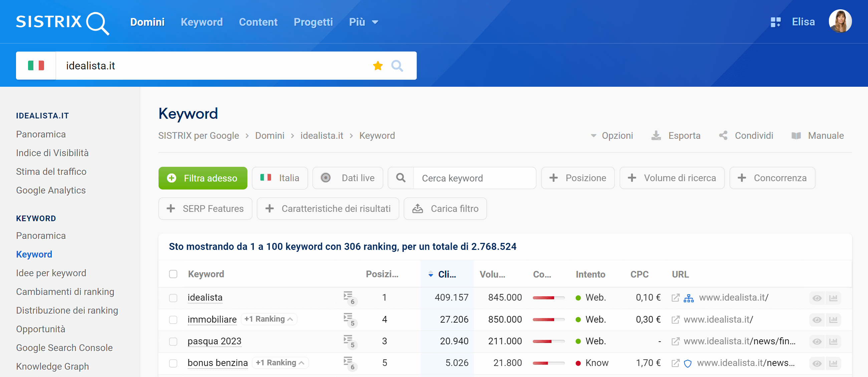Open Elisa's profile avatar
868x377 pixels.
click(840, 22)
